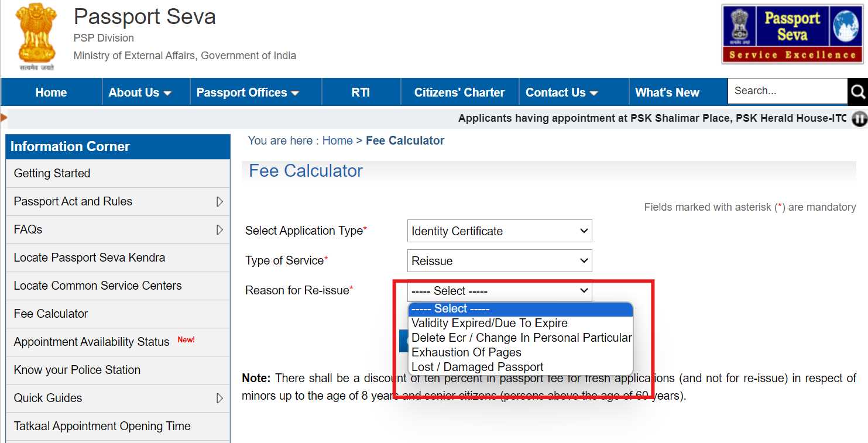Expand Passport Act and Rules submenu arrow
This screenshot has height=443, width=868.
[219, 201]
